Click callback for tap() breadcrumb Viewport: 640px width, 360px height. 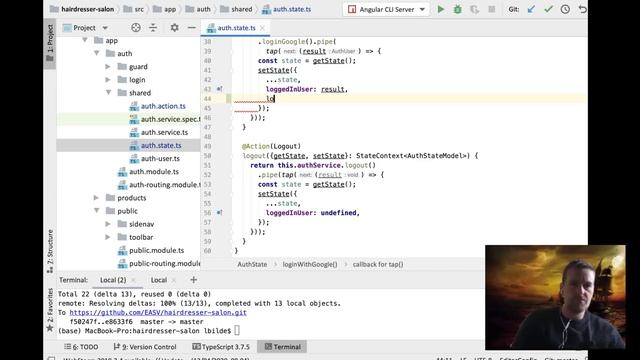[x=378, y=264]
